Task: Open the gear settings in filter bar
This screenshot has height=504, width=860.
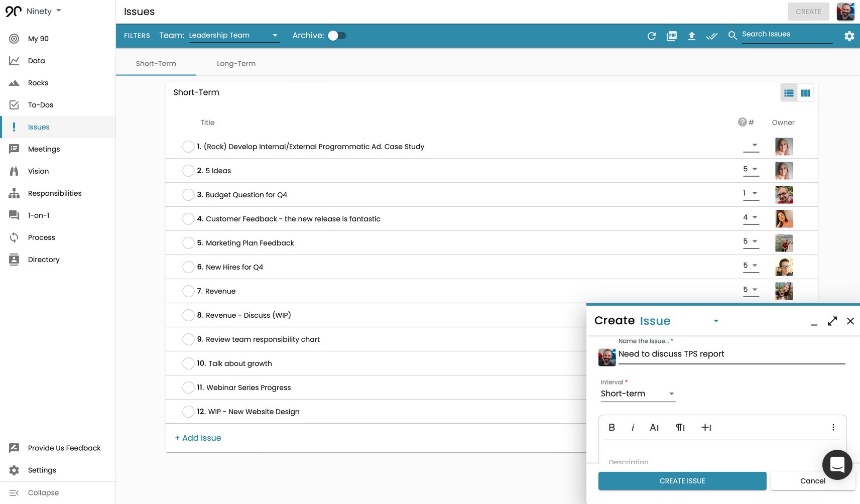Action: (x=849, y=36)
